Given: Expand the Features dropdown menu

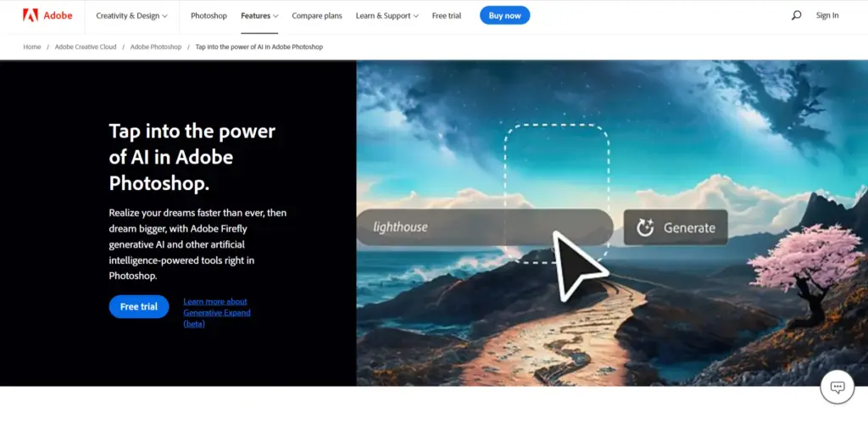Looking at the screenshot, I should pyautogui.click(x=259, y=15).
